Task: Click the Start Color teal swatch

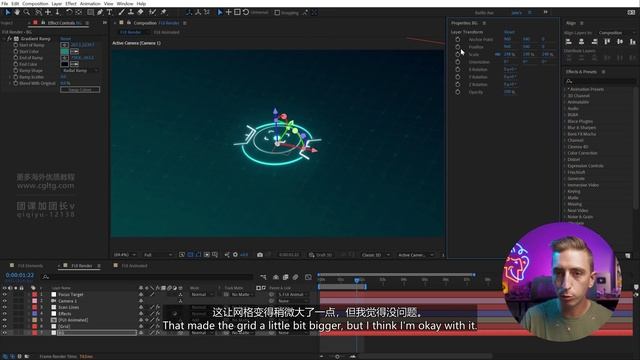Action: 64,51
